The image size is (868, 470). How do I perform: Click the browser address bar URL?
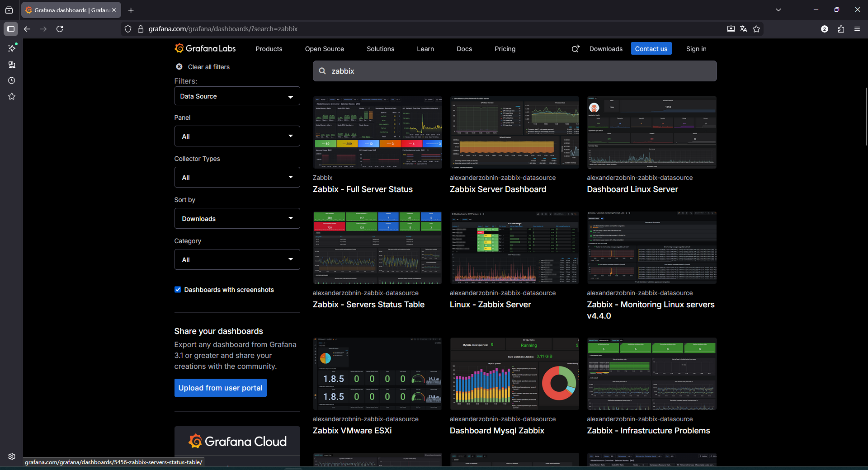(223, 29)
